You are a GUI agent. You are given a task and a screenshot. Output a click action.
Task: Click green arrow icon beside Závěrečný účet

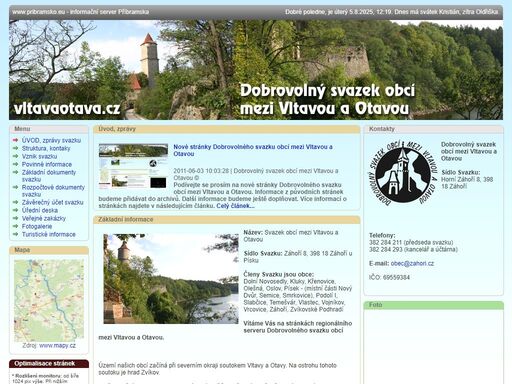(15, 202)
